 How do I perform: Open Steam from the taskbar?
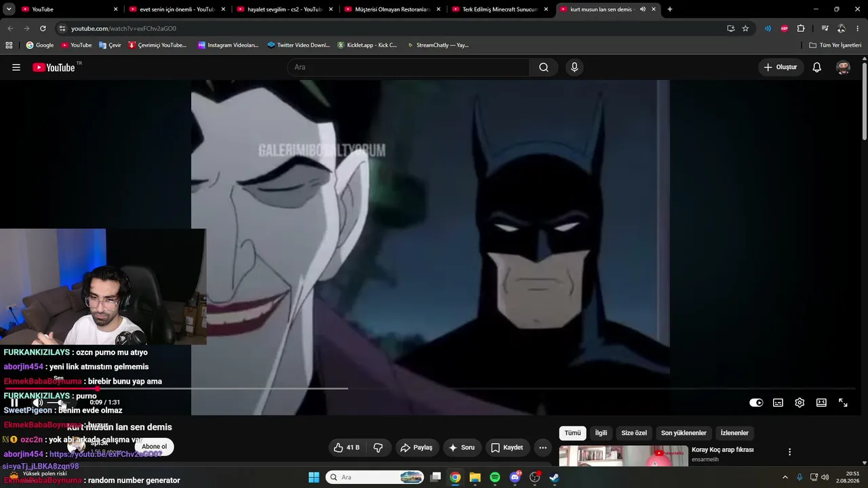(554, 477)
